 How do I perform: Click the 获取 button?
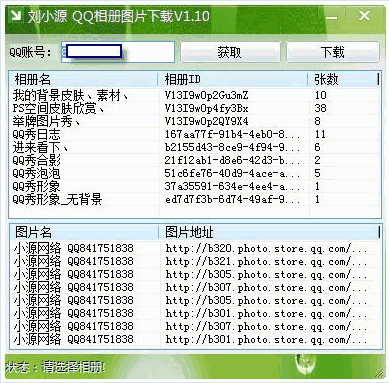[x=230, y=52]
